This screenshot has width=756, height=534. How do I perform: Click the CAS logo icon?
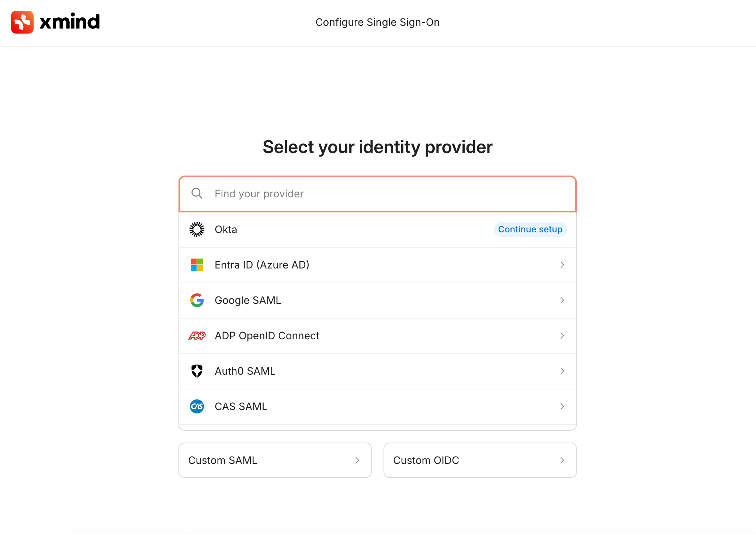click(x=197, y=406)
